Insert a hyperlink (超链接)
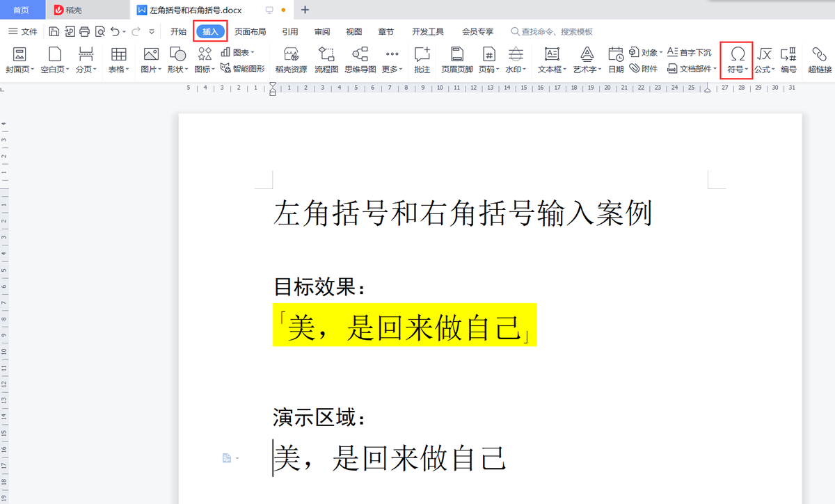 coord(819,60)
